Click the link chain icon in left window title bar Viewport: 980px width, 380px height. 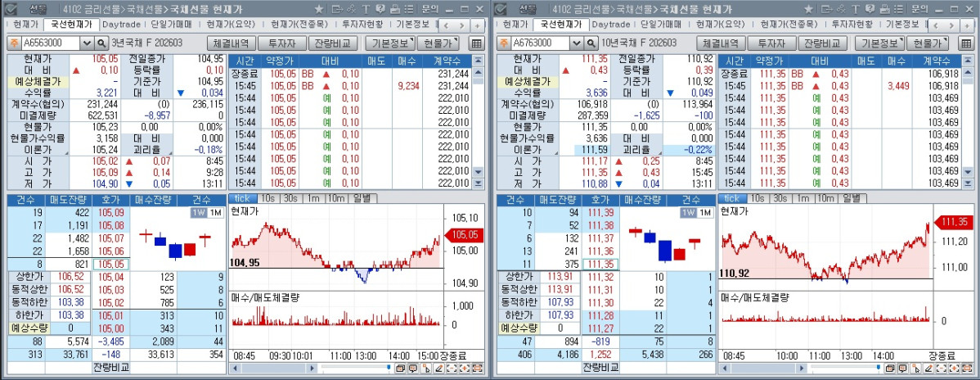(x=351, y=9)
